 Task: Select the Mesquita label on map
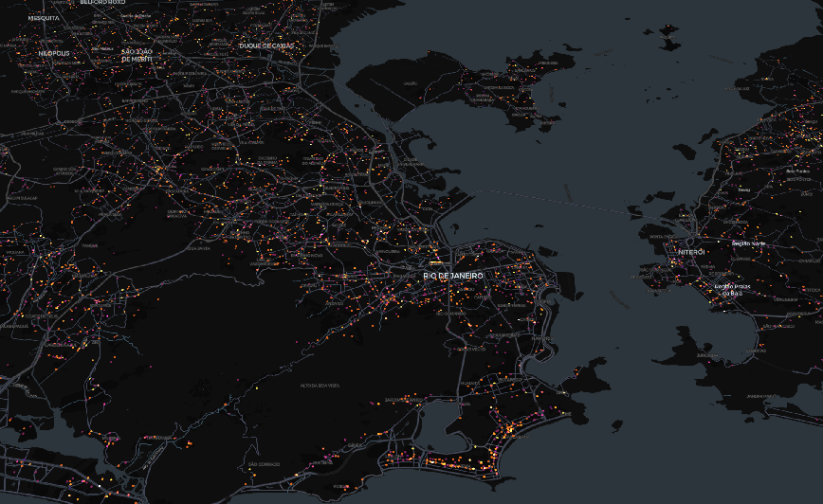click(x=43, y=18)
